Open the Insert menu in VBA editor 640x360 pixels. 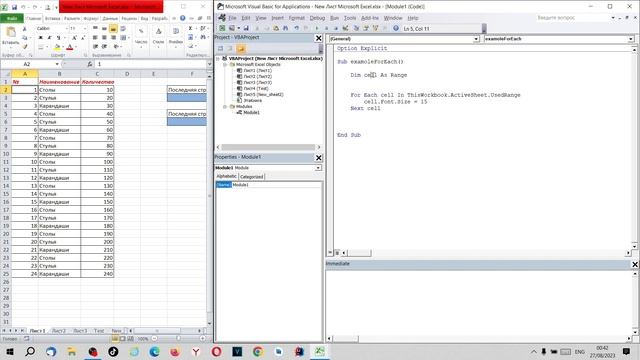(277, 18)
